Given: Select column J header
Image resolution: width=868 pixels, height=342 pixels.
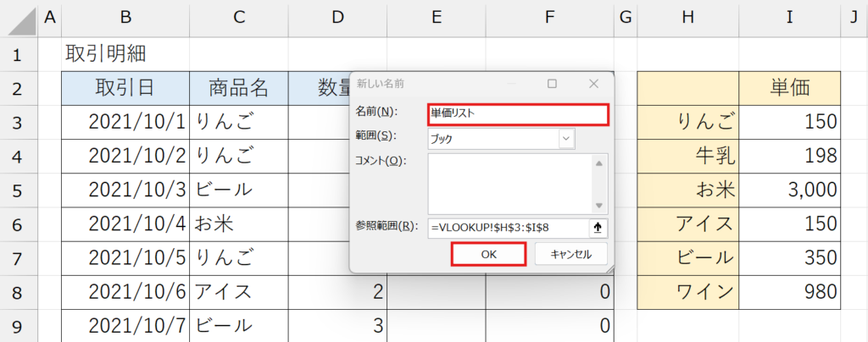Looking at the screenshot, I should pos(854,19).
